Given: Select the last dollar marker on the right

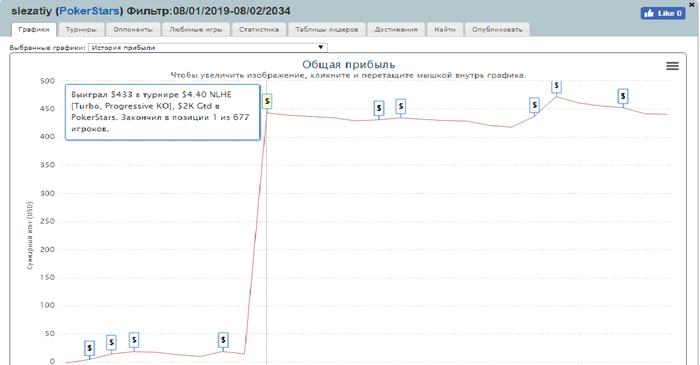Looking at the screenshot, I should 623,96.
